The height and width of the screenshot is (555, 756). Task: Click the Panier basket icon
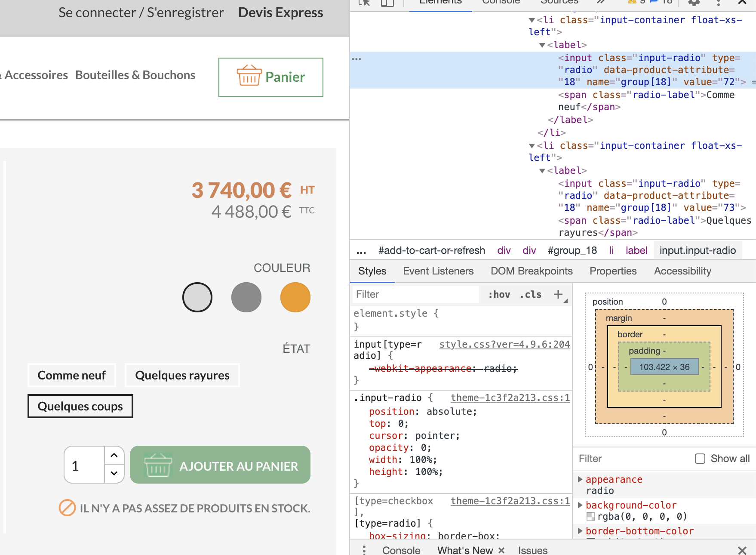(x=249, y=76)
